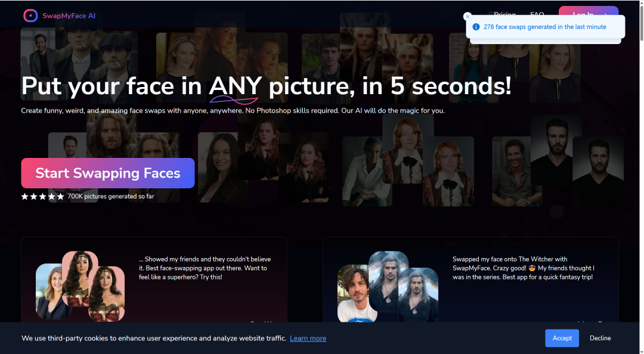644x354 pixels.
Task: Click the 'Create funny, weird, and amazing' subtitle
Action: click(x=233, y=110)
